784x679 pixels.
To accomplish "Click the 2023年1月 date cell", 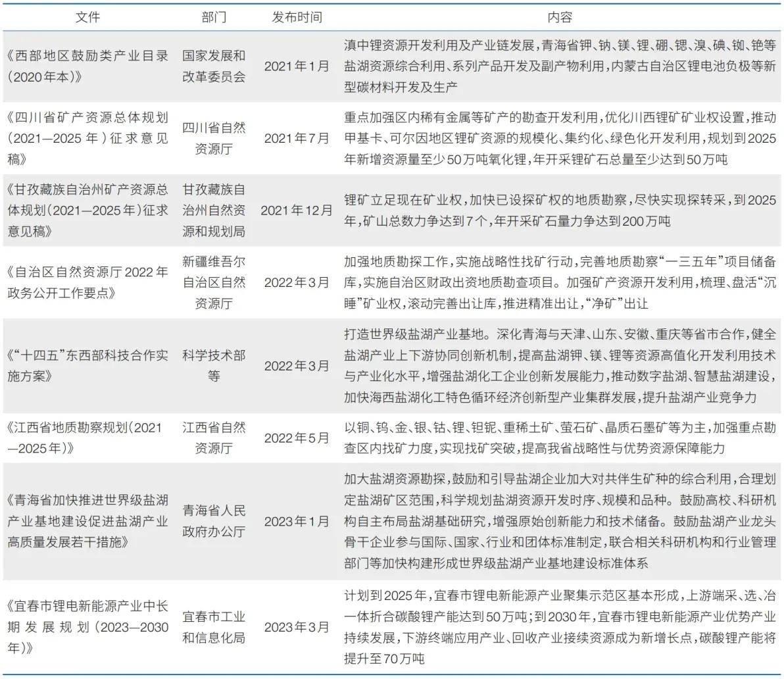I will 297,522.
